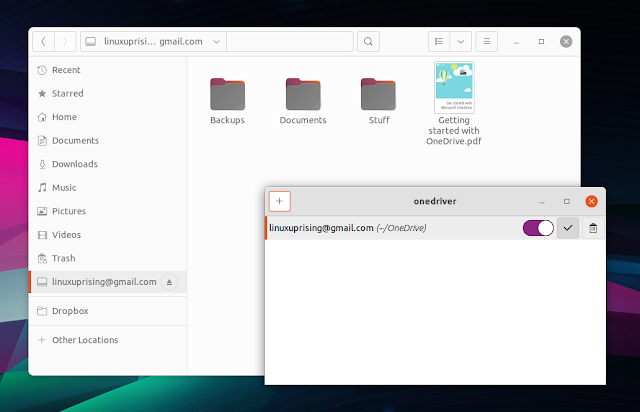Add a new OneDrive account with plus button
The height and width of the screenshot is (412, 640).
pos(280,201)
